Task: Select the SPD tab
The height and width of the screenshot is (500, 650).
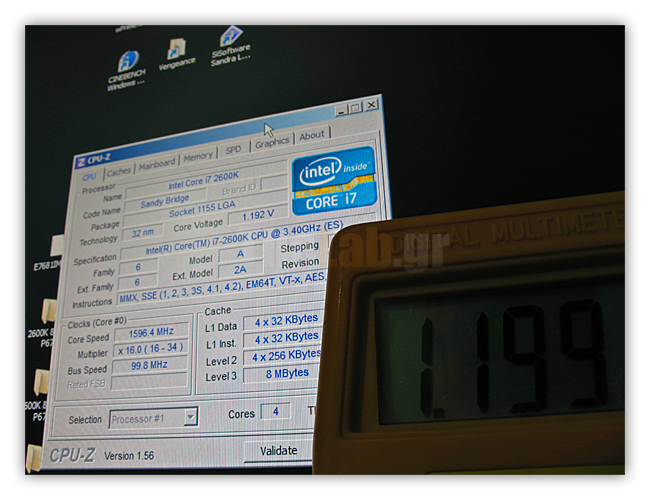Action: tap(233, 150)
